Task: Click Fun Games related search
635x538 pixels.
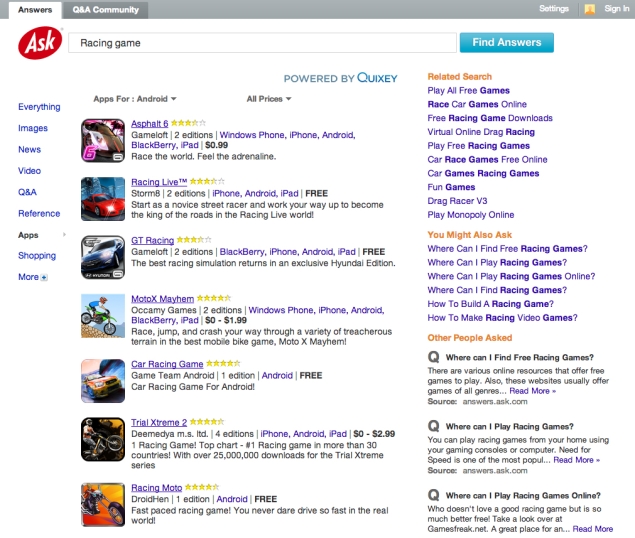Action: click(451, 187)
